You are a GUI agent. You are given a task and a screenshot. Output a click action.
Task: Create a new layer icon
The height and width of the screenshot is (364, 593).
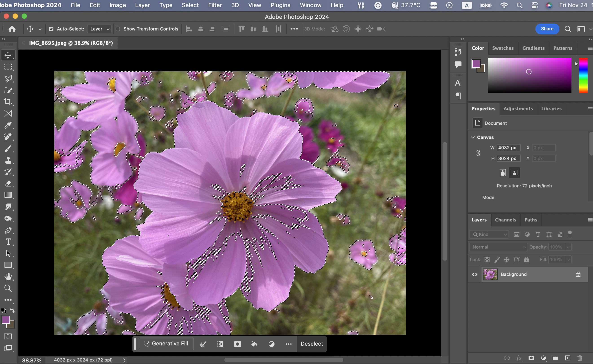[x=567, y=358]
